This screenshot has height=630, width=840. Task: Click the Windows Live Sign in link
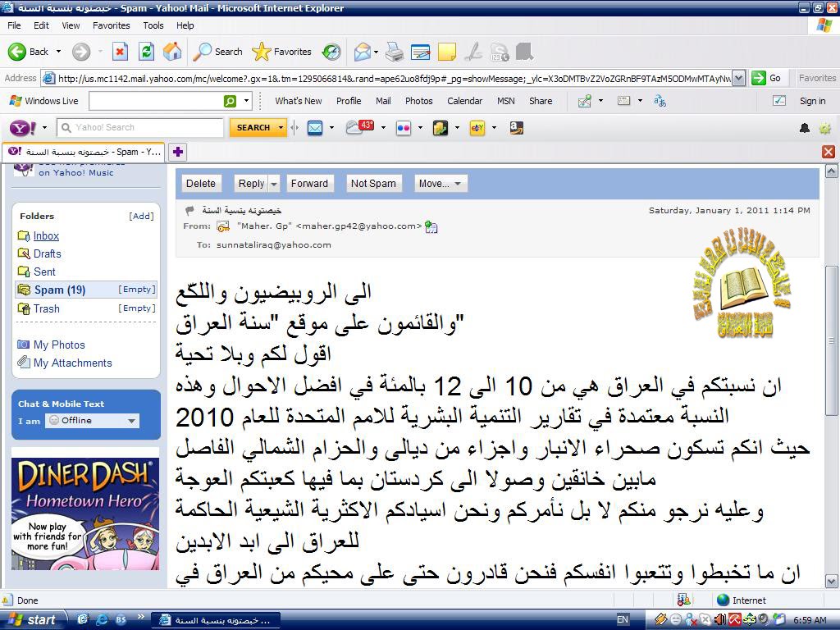pos(812,101)
